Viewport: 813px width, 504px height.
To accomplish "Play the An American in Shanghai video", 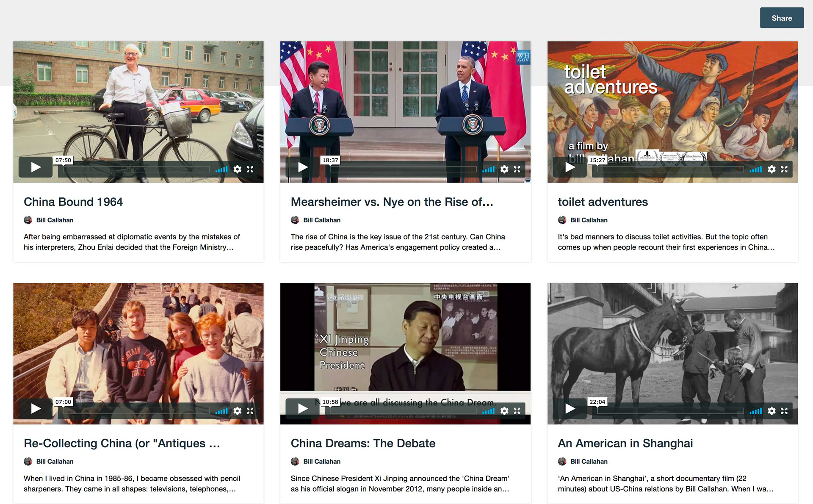I will coord(570,409).
